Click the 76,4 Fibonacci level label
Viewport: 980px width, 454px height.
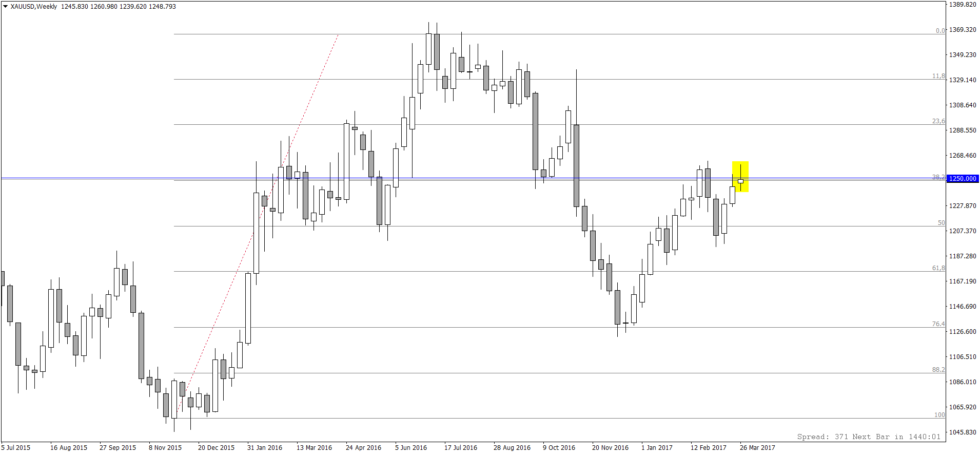click(938, 324)
